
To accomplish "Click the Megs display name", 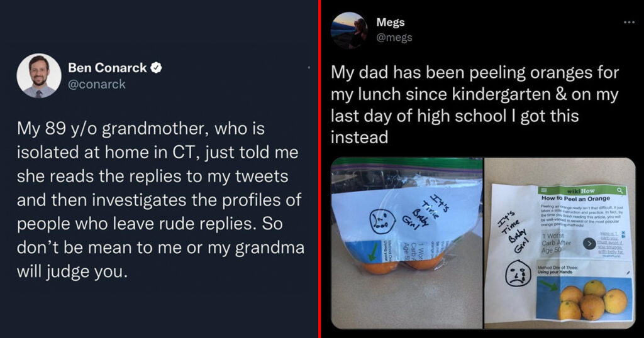I will coord(391,22).
